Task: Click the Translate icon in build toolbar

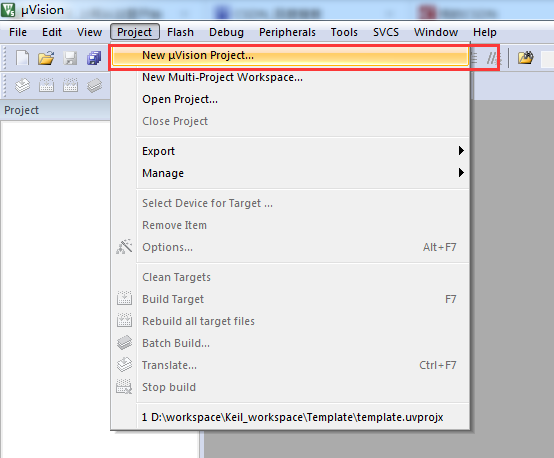Action: 23,86
